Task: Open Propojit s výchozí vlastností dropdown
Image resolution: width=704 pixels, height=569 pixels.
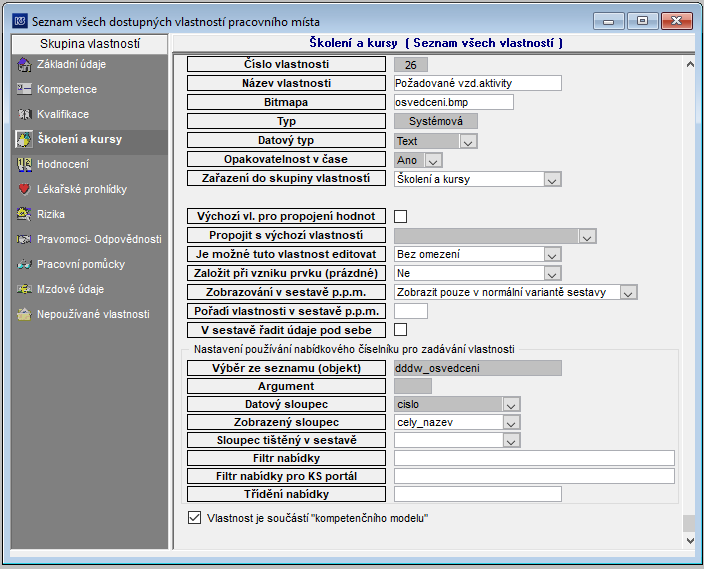Action: [x=587, y=236]
